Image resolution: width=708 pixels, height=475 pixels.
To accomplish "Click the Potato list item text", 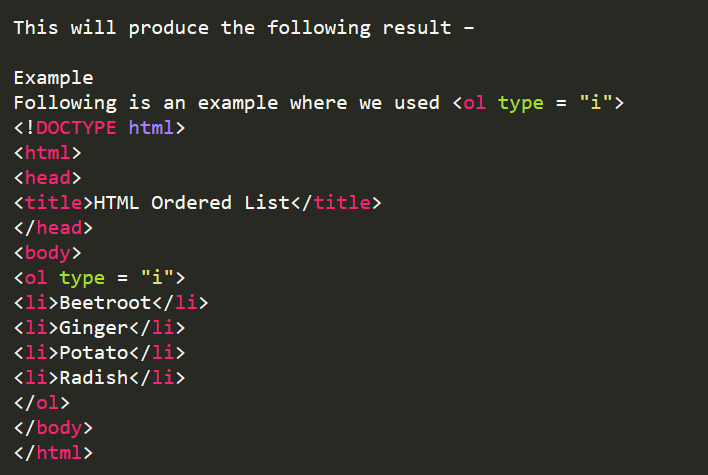I will click(93, 353).
